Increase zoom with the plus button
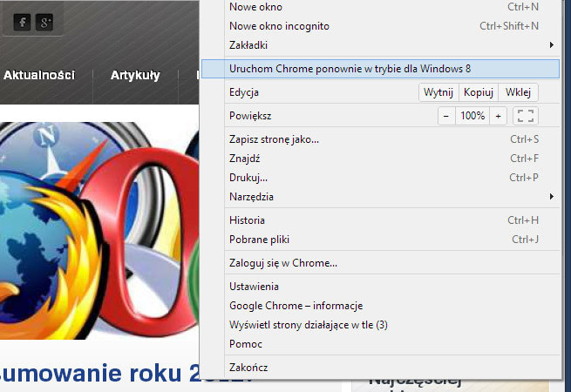 click(x=498, y=116)
